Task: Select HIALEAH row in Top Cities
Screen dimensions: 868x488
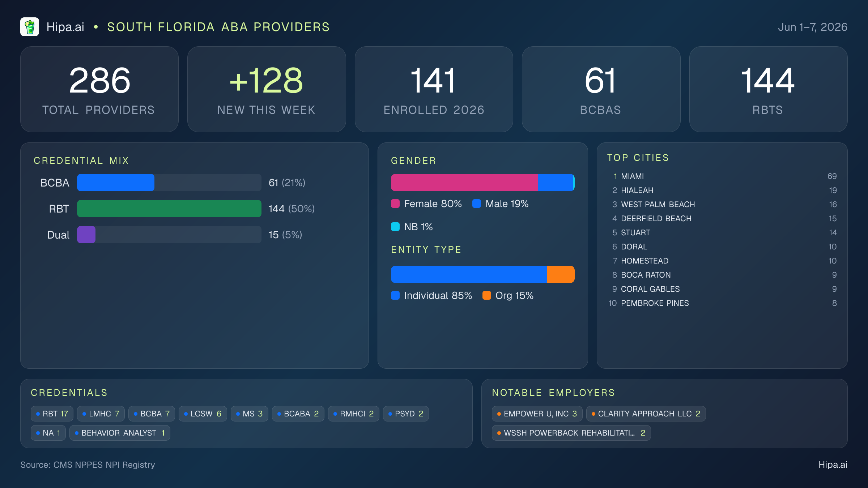Action: tap(722, 190)
